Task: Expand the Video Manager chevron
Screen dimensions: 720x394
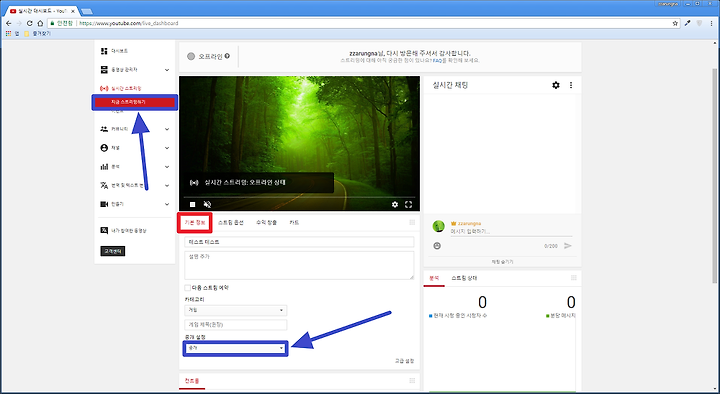Action: (x=167, y=70)
